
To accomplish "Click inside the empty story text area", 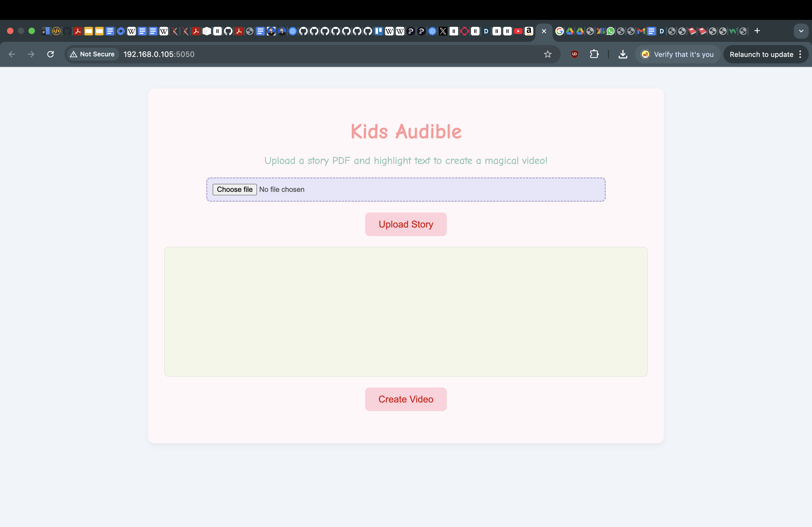I will [406, 312].
